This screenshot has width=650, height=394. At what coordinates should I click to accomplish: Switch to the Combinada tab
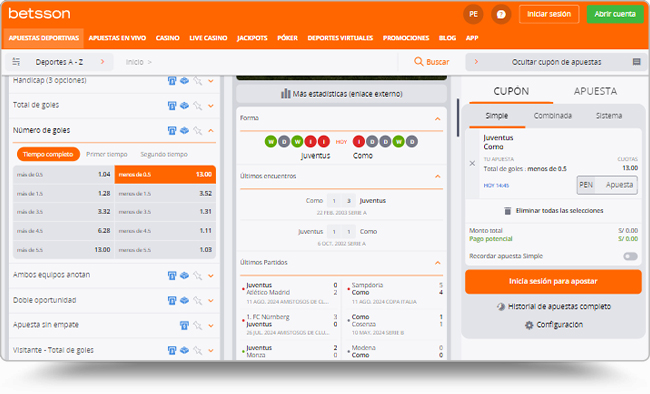coord(553,116)
